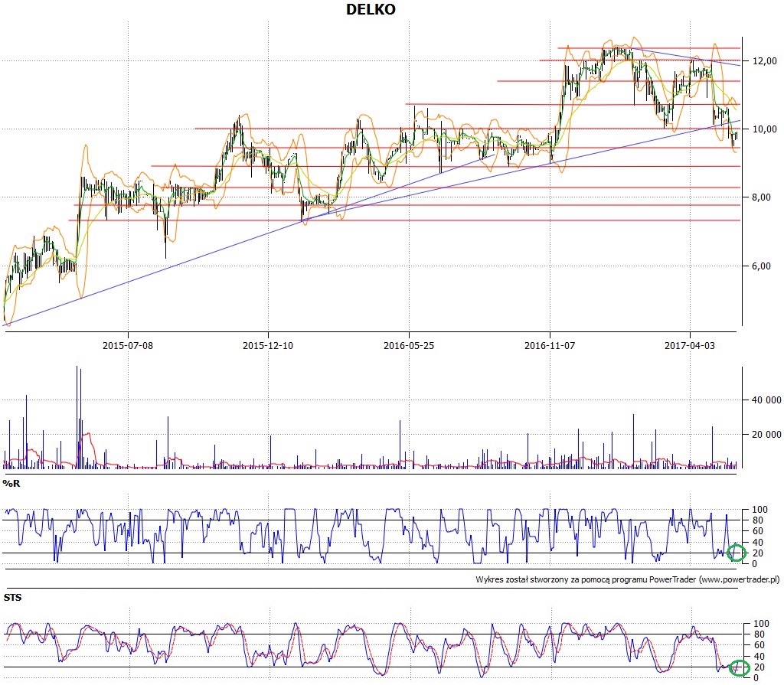Click the DELKO chart title
Screen dimensions: 784x685
371,9
